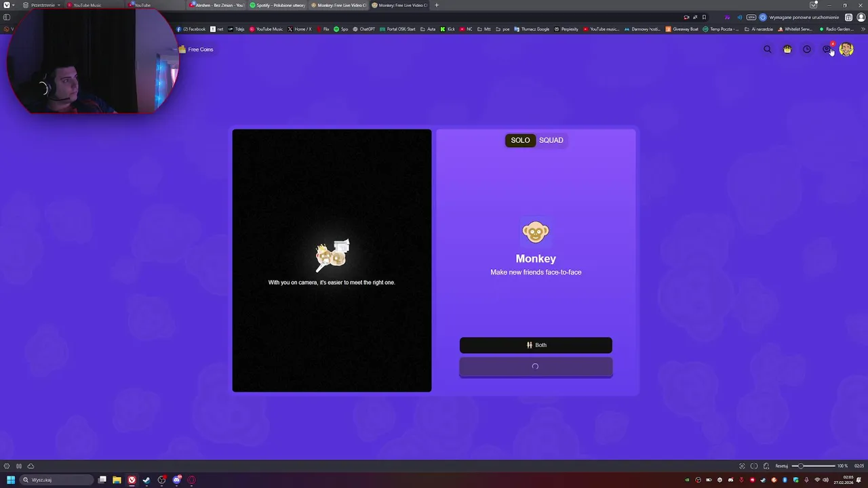Image resolution: width=868 pixels, height=488 pixels.
Task: Switch to the Aleshen - Bez Zmian tab
Action: [217, 5]
